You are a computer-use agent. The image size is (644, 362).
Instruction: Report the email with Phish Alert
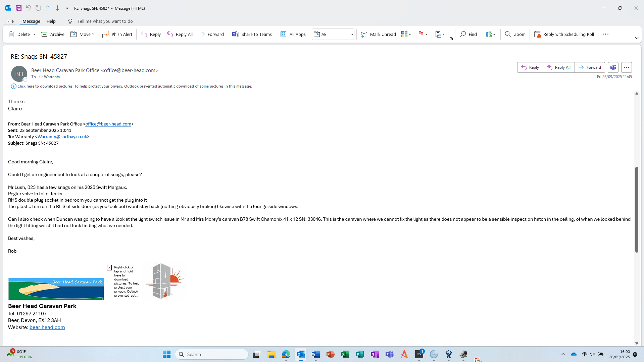pos(117,34)
